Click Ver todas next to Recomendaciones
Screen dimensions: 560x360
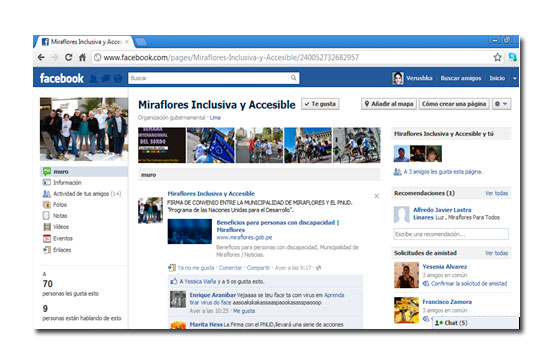click(x=496, y=193)
